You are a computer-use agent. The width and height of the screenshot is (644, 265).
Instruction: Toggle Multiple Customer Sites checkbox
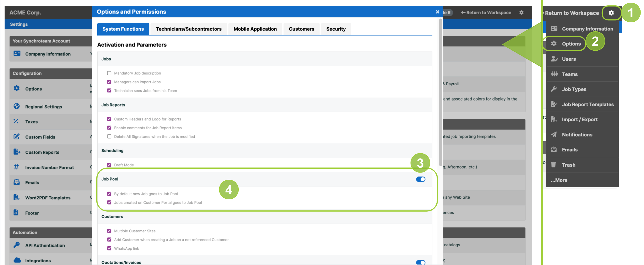(109, 231)
